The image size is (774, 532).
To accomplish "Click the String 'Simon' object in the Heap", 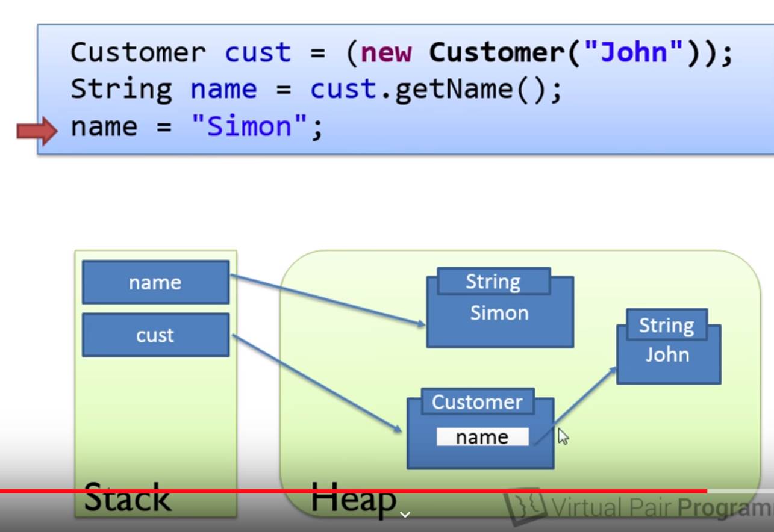I will pyautogui.click(x=499, y=319).
